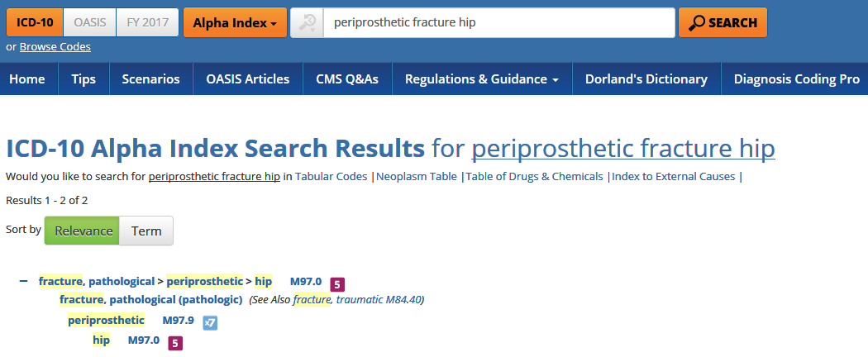Viewport: 868px width, 357px height.
Task: Collapse the fracture, pathological result entry
Action: (x=24, y=282)
